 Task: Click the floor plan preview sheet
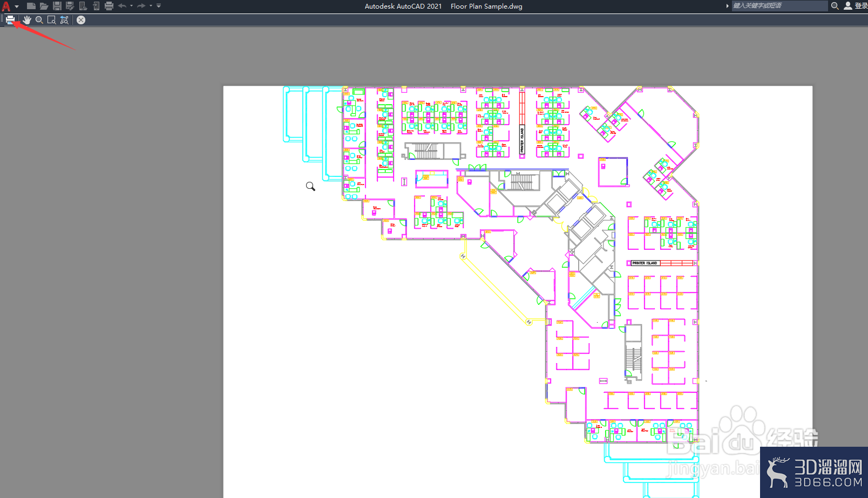(x=518, y=292)
